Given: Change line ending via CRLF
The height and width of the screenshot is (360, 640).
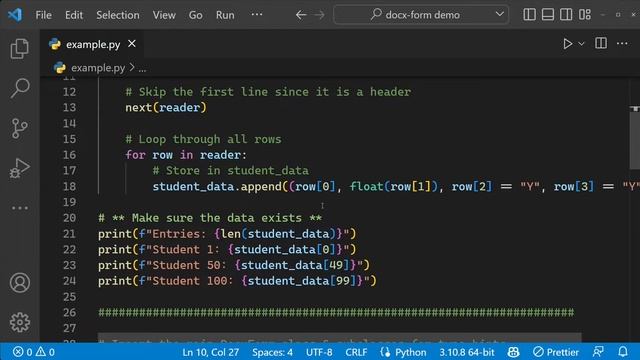Looking at the screenshot, I should [x=356, y=352].
